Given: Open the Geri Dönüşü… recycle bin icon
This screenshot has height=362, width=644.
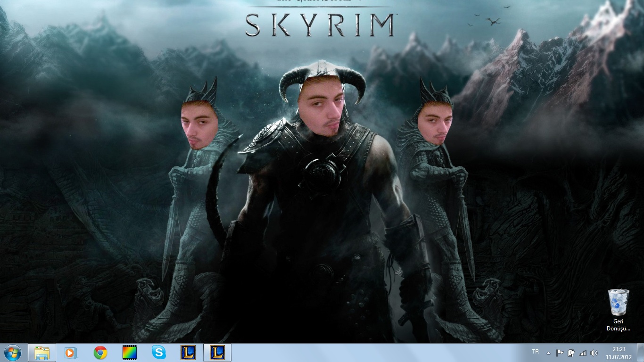Looking at the screenshot, I should pos(618,310).
